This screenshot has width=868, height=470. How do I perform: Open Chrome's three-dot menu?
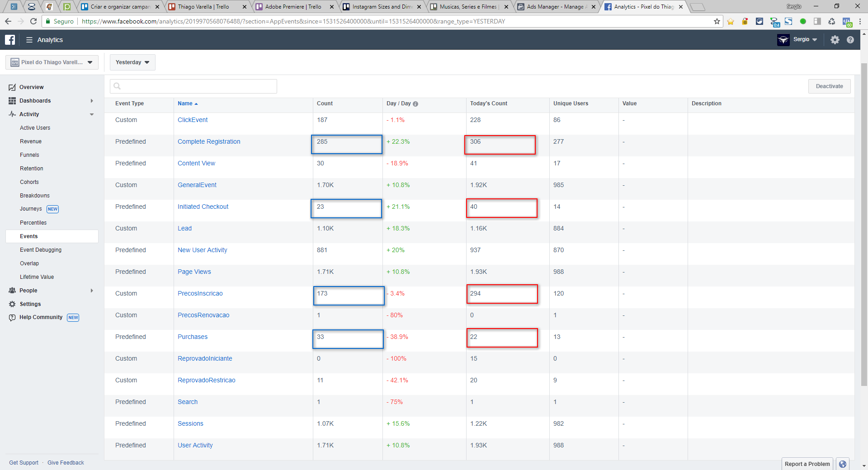point(860,21)
